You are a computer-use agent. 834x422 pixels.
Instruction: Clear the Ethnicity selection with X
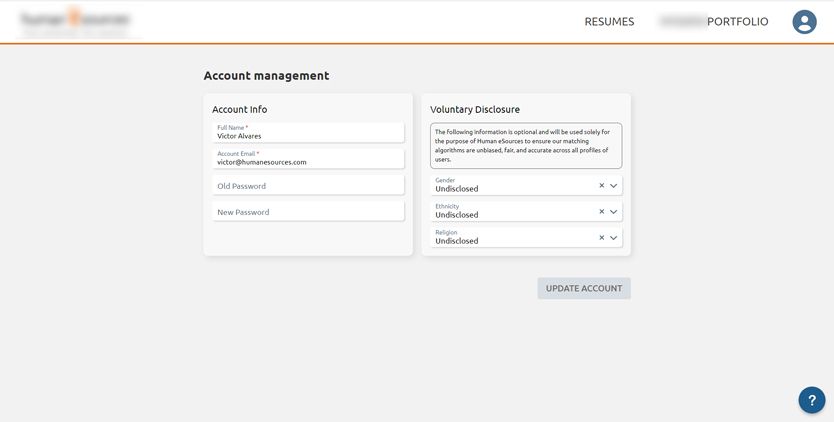click(602, 212)
